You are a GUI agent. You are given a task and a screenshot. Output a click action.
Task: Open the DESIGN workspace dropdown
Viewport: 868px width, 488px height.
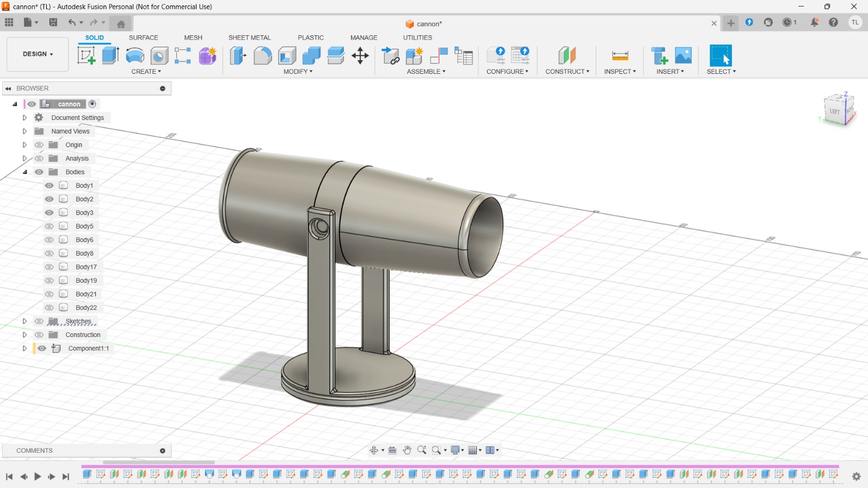[x=37, y=54]
